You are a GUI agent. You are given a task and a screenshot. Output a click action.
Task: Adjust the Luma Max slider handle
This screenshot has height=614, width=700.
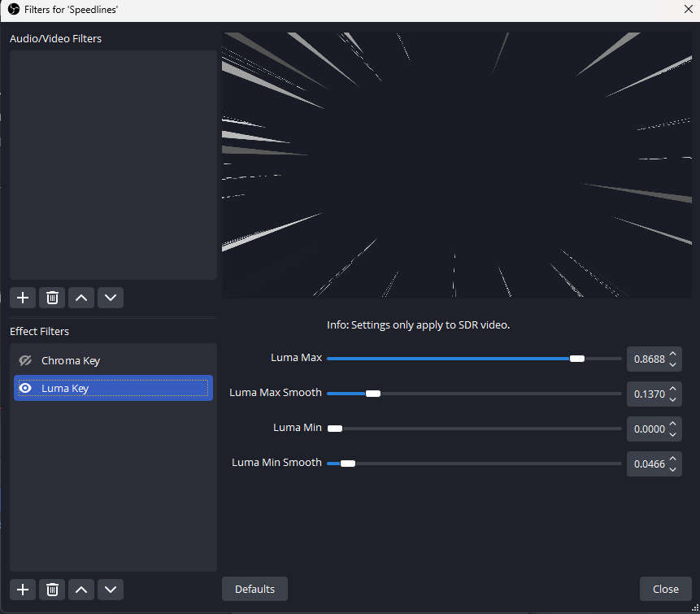(577, 357)
